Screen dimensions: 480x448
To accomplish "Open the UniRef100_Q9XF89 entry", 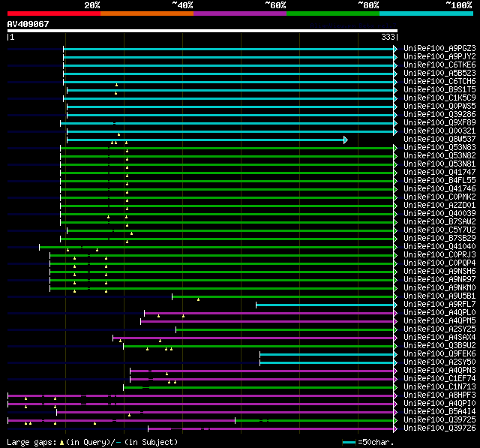I will click(439, 123).
